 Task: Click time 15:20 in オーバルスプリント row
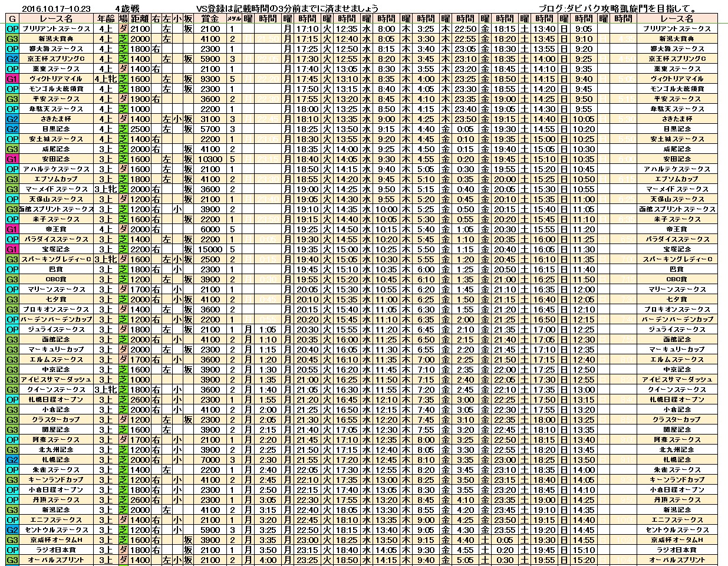click(x=584, y=560)
